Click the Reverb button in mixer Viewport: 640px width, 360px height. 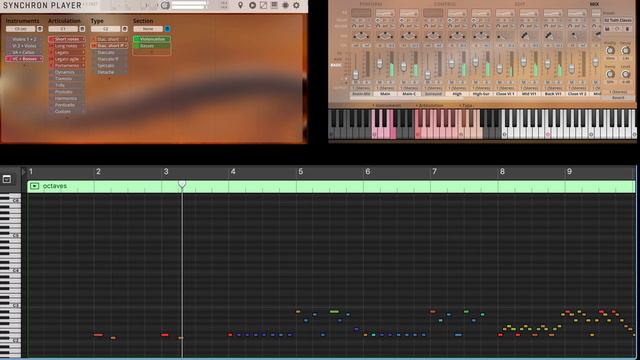click(618, 98)
